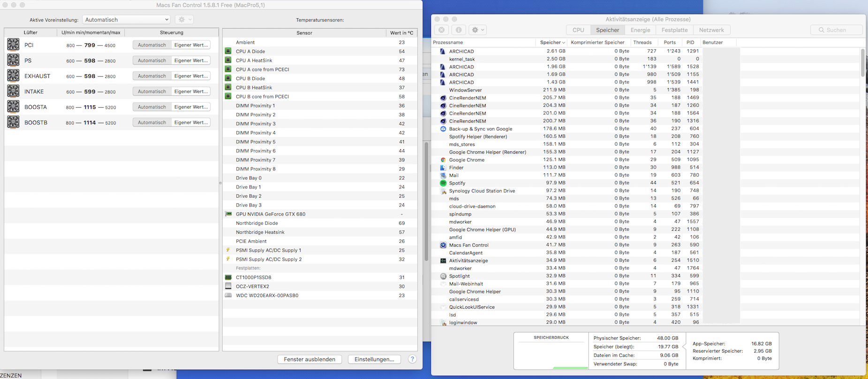Click the PCI fan icon
The height and width of the screenshot is (379, 868).
click(x=13, y=45)
